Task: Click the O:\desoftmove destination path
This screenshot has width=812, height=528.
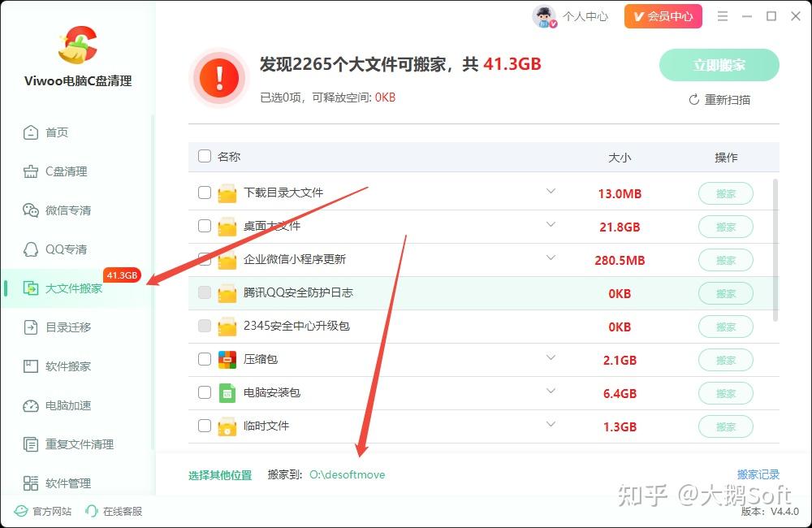Action: pos(347,474)
